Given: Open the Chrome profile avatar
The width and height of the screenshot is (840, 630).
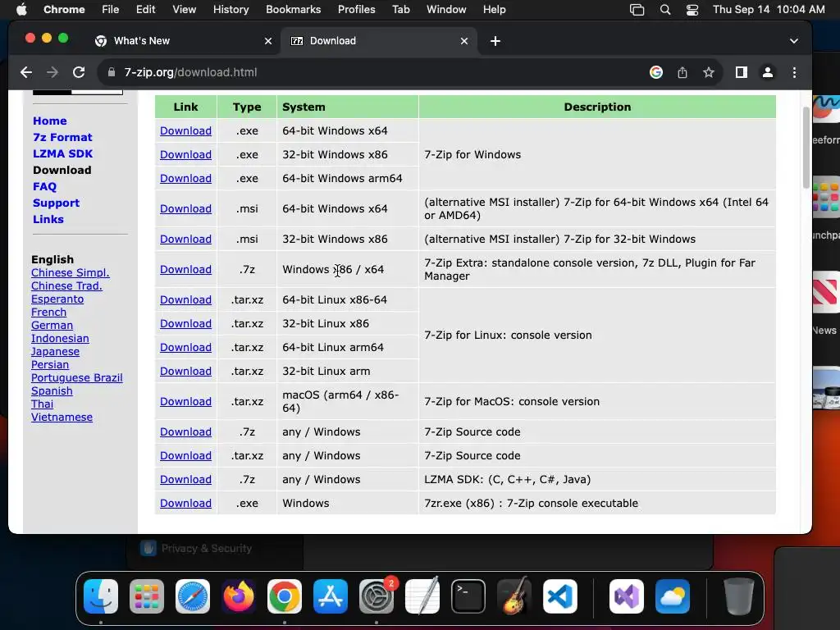Looking at the screenshot, I should point(767,72).
